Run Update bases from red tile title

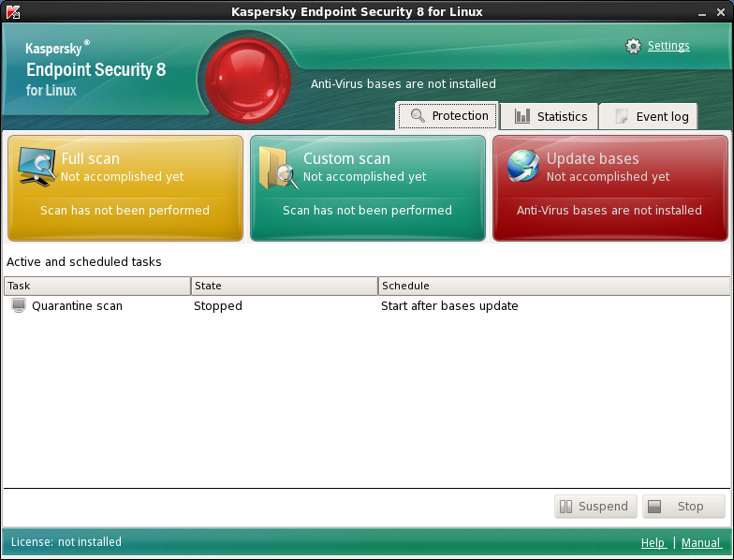(593, 159)
